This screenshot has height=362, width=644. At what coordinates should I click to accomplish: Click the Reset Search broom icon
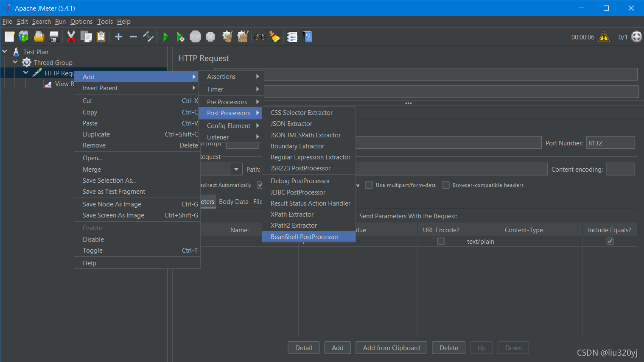click(275, 37)
